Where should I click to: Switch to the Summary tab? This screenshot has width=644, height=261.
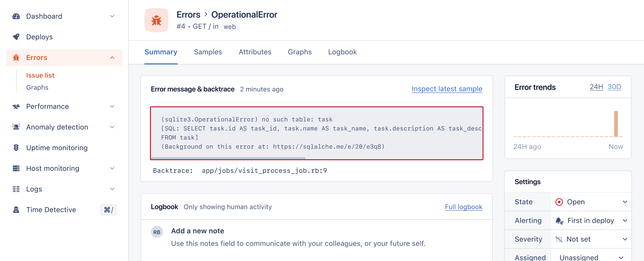coord(161,52)
